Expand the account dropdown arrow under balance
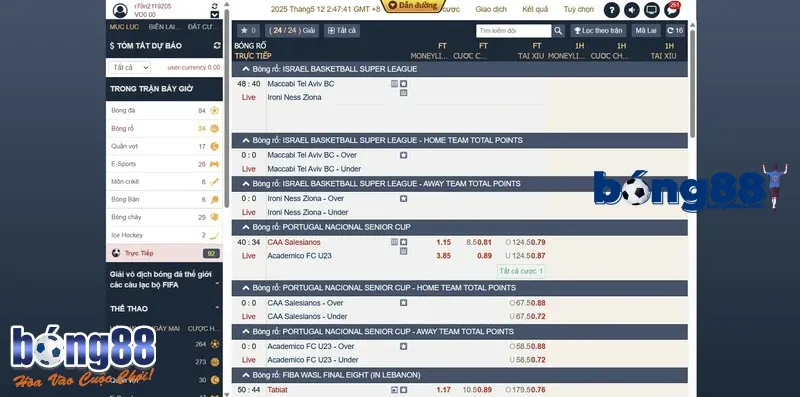 point(215,15)
